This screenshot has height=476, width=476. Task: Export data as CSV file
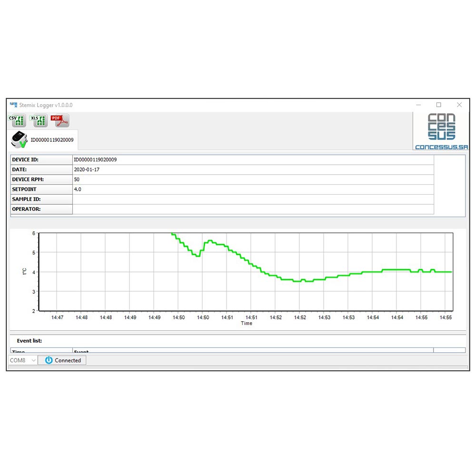pyautogui.click(x=17, y=120)
